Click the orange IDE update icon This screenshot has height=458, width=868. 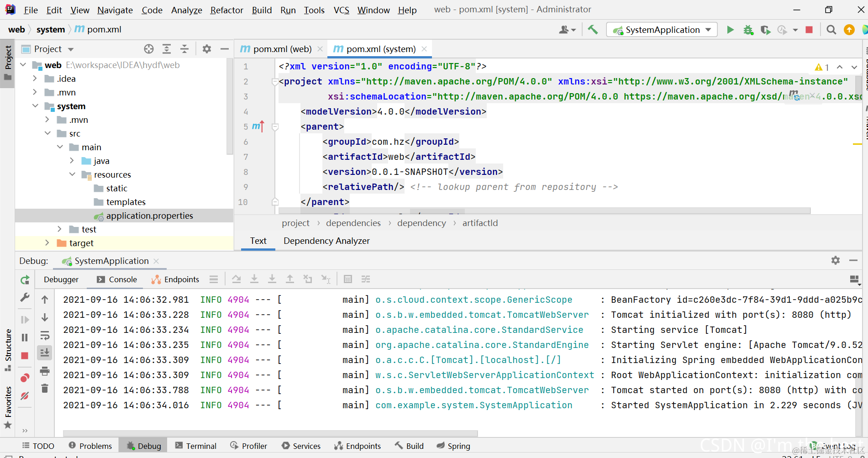click(849, 30)
